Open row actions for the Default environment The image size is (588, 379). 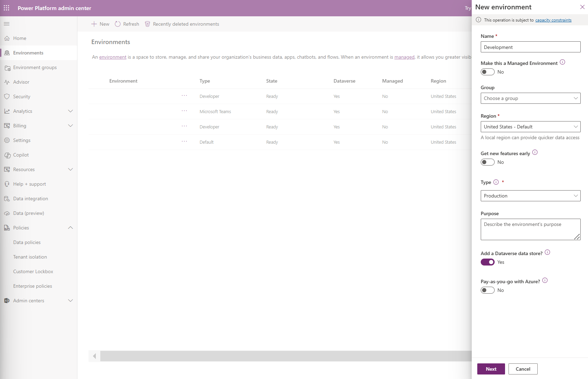[184, 142]
